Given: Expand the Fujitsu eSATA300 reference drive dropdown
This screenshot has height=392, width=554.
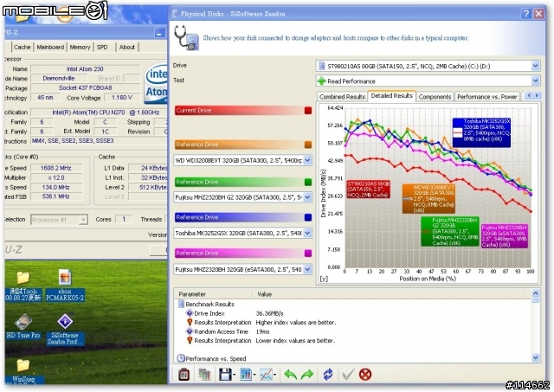Looking at the screenshot, I should coord(307,269).
